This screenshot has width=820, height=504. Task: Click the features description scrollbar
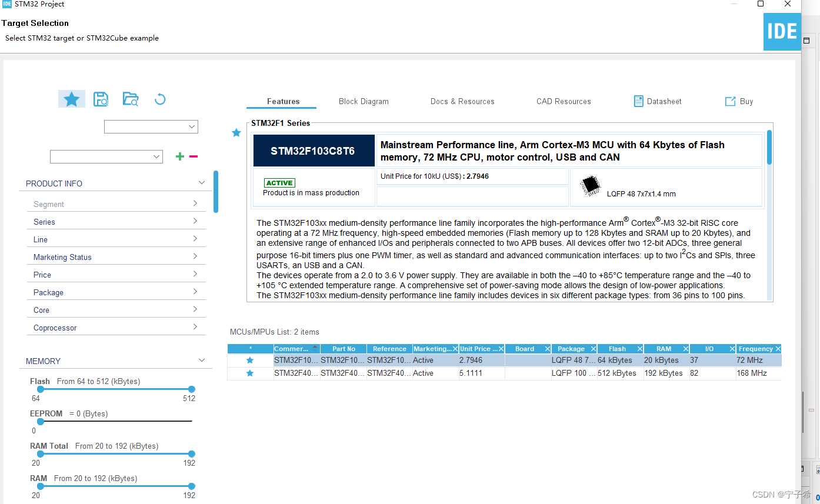769,148
